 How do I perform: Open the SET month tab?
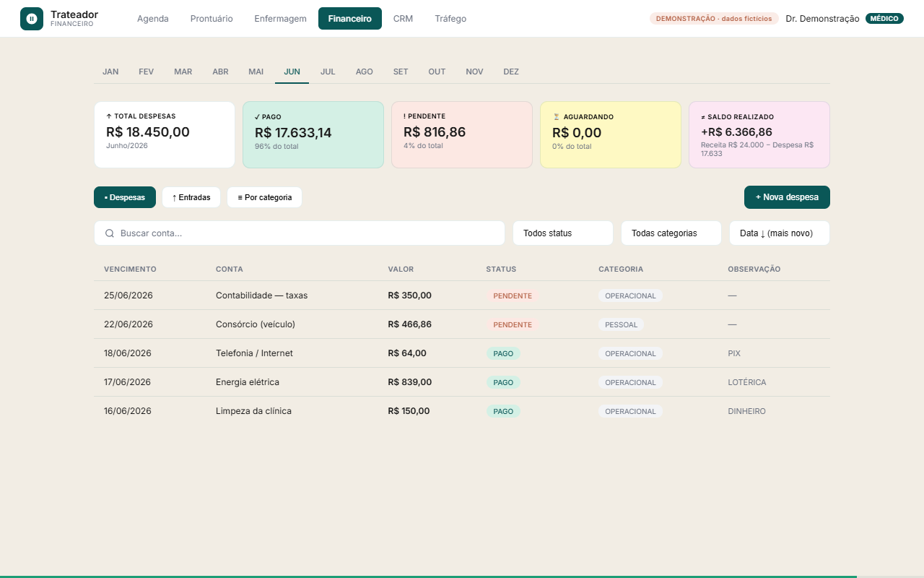pyautogui.click(x=401, y=72)
